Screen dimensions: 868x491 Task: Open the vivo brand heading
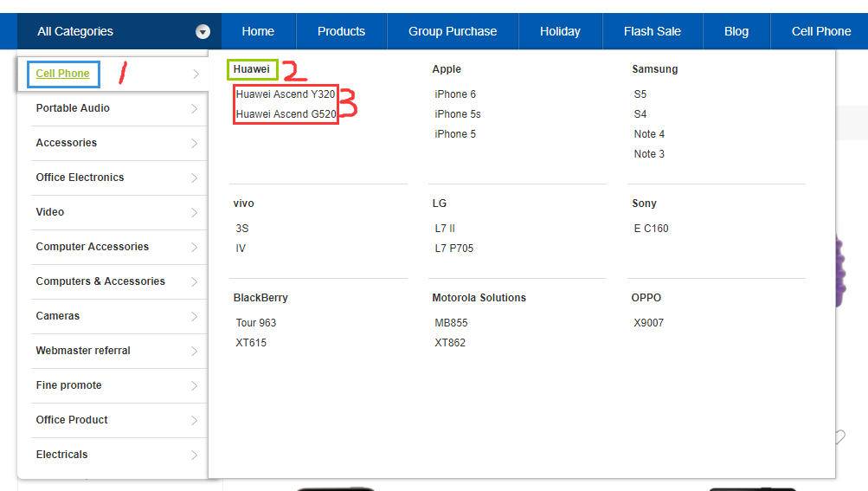pyautogui.click(x=243, y=204)
